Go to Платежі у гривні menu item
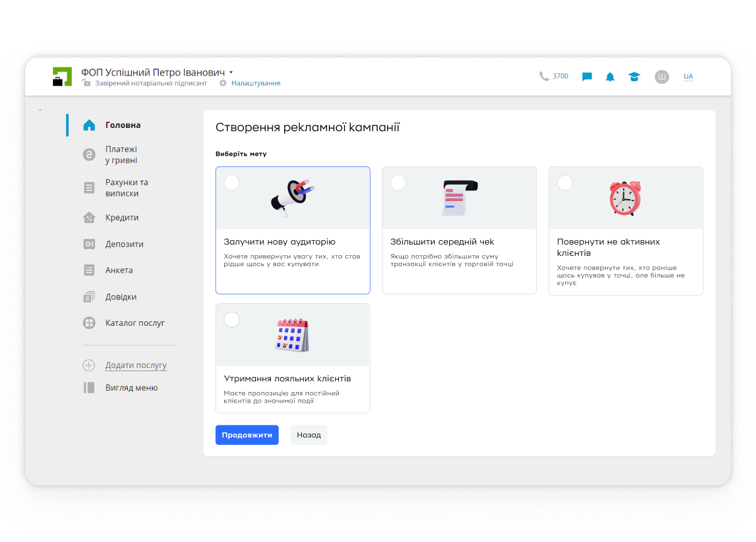 click(x=121, y=155)
